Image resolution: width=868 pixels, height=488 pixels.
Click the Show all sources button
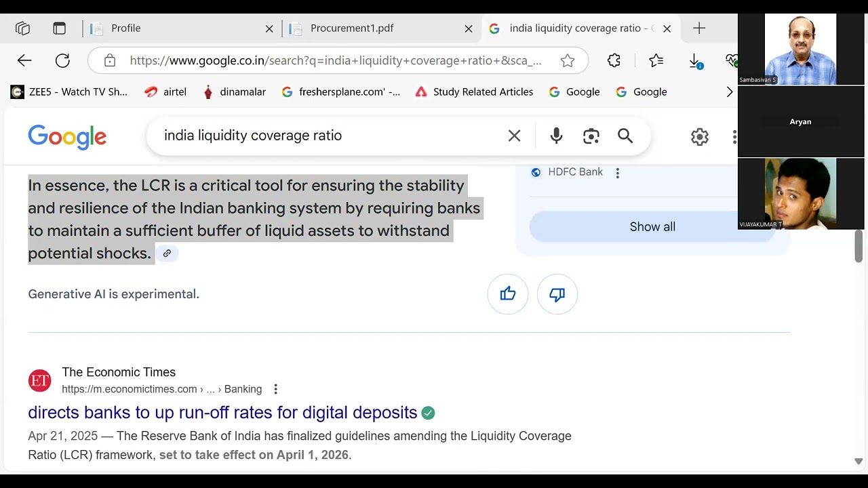tap(652, 227)
